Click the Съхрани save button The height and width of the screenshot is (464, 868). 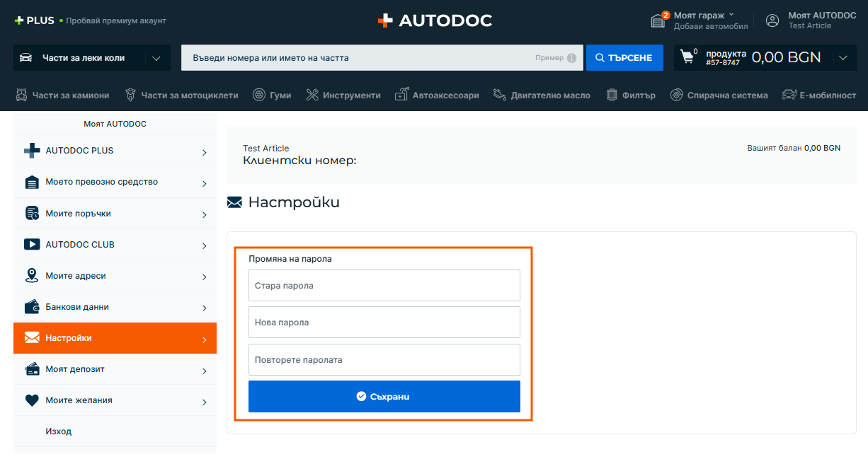point(384,396)
